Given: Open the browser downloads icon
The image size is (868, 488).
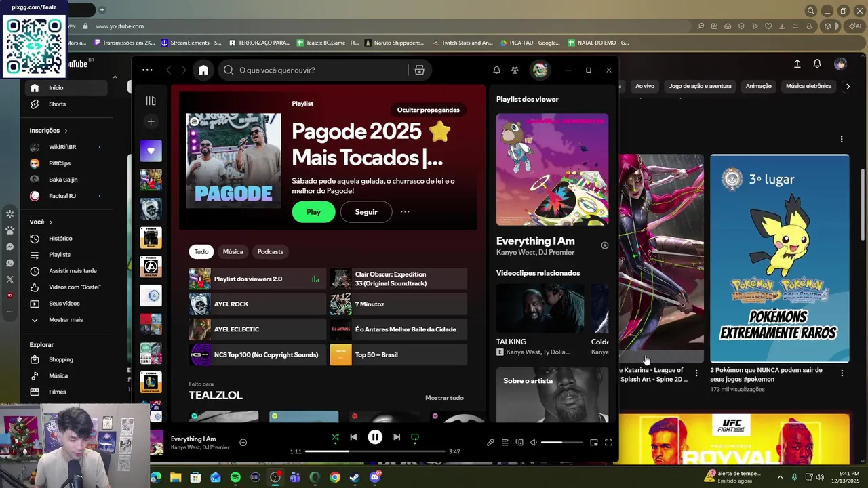Looking at the screenshot, I should (782, 26).
